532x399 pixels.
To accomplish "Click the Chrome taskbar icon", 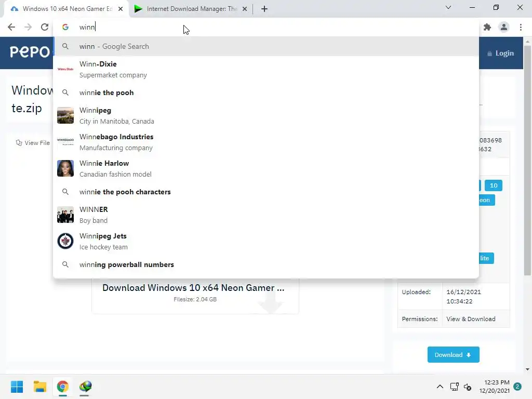I will pos(62,387).
